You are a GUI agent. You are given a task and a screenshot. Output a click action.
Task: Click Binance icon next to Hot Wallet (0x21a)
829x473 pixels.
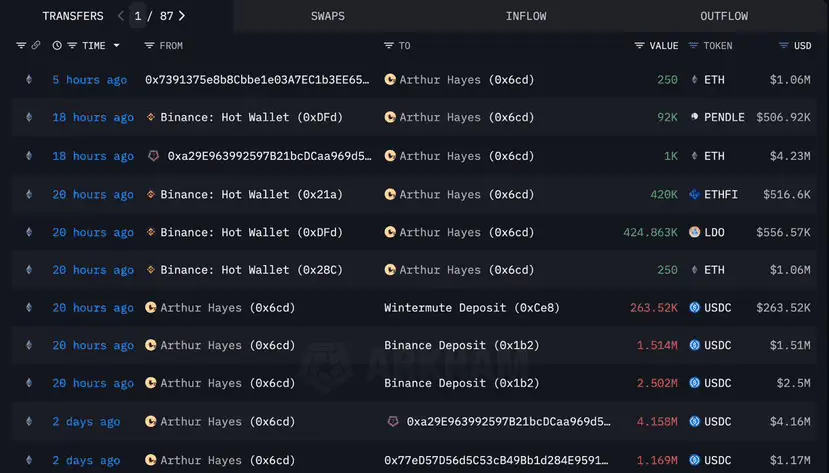click(151, 194)
